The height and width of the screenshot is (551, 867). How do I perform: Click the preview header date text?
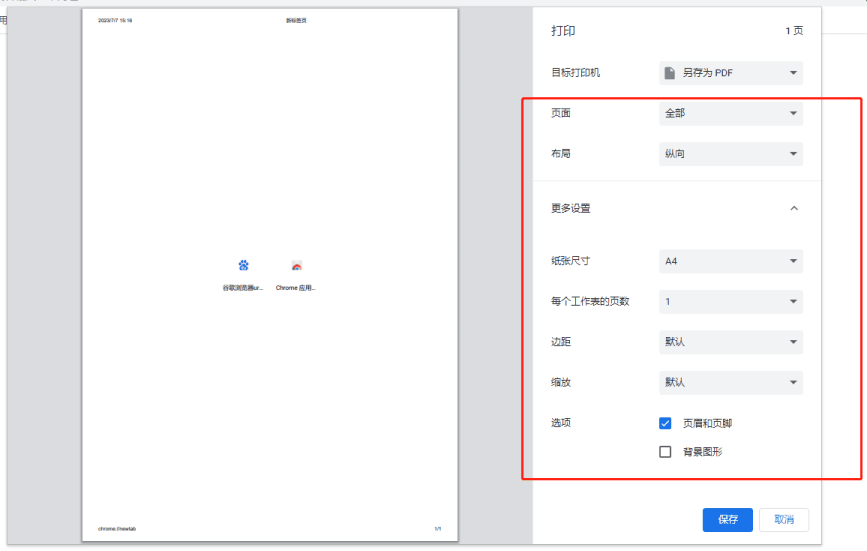[115, 20]
